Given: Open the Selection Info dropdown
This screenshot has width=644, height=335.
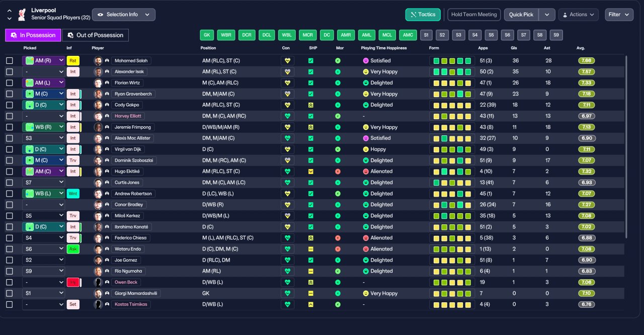Looking at the screenshot, I should [x=124, y=15].
